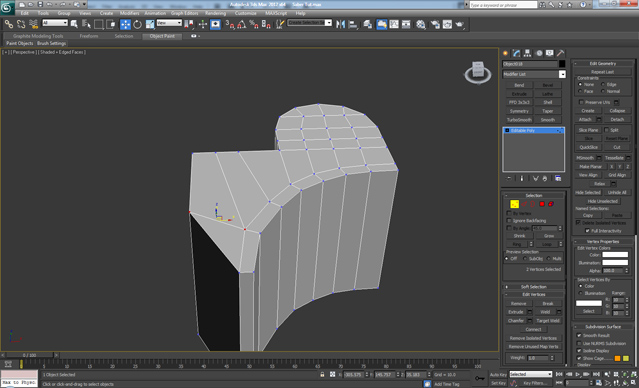The width and height of the screenshot is (639, 388).
Task: Click the Illumination white swatch
Action: pos(615,262)
